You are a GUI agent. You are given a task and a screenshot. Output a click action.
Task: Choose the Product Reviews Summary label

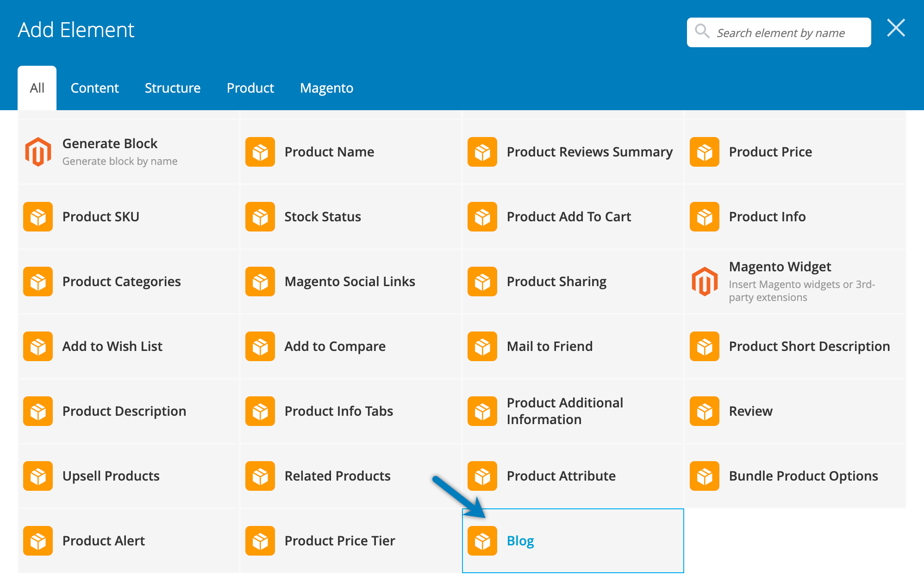(590, 152)
